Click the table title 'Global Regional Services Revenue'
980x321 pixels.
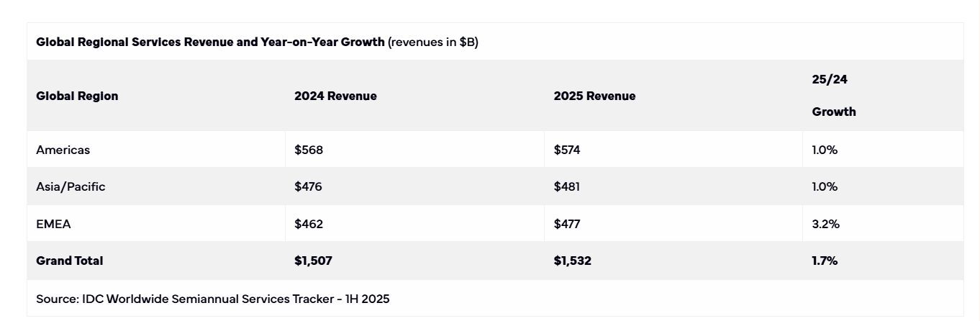[x=210, y=42]
